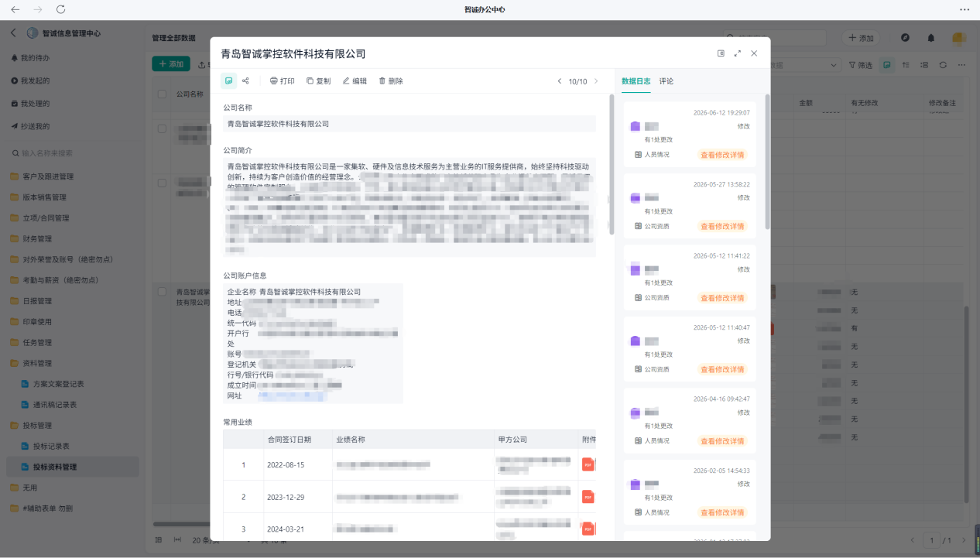Viewport: 980px width, 558px height.
Task: Open 我的待办 in the sidebar
Action: pyautogui.click(x=30, y=58)
